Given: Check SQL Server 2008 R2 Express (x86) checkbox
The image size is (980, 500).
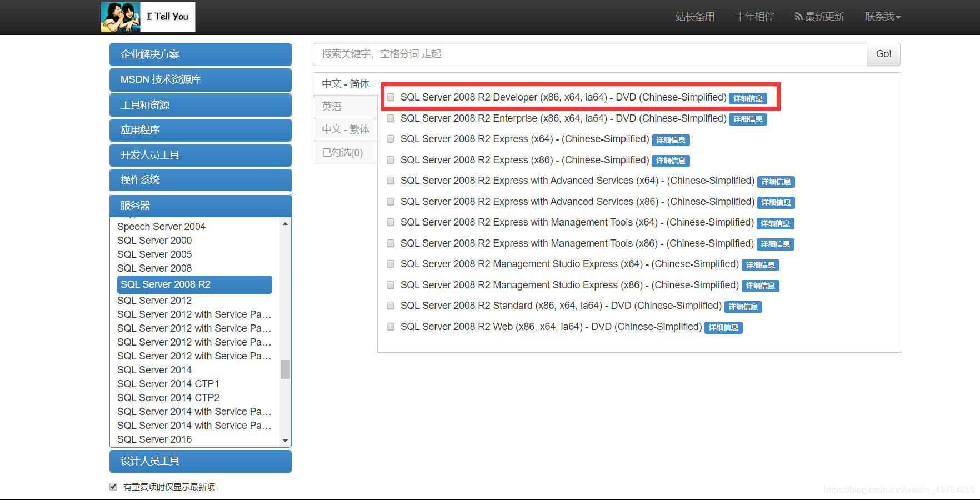Looking at the screenshot, I should click(391, 160).
